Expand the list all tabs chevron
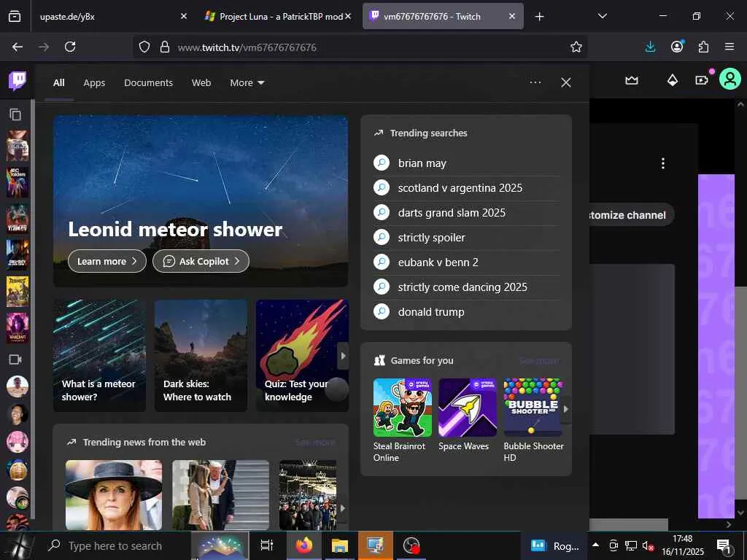 click(x=602, y=16)
